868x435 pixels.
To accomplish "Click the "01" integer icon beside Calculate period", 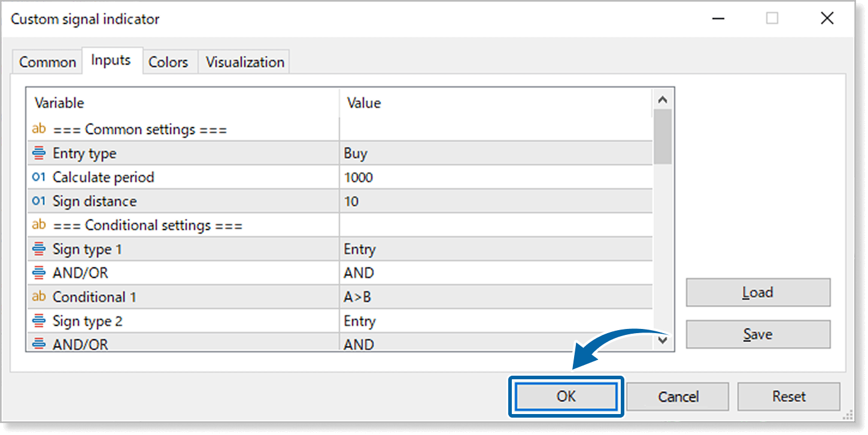I will [x=39, y=177].
